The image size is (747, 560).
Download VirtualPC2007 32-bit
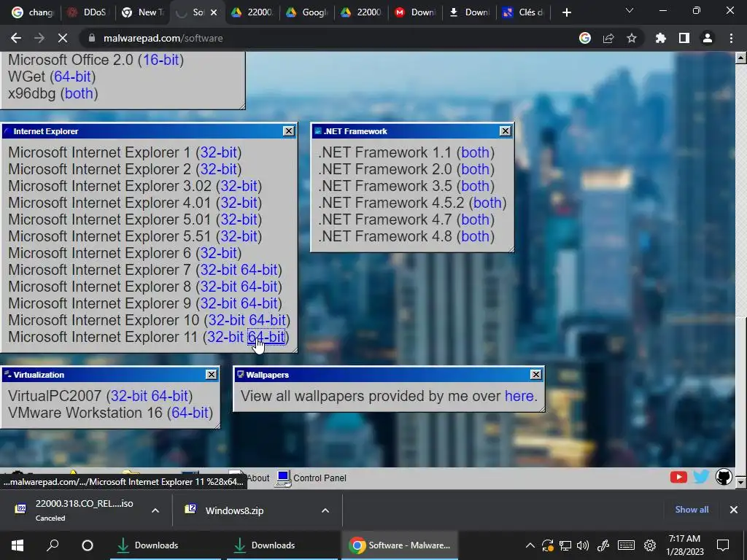[129, 396]
